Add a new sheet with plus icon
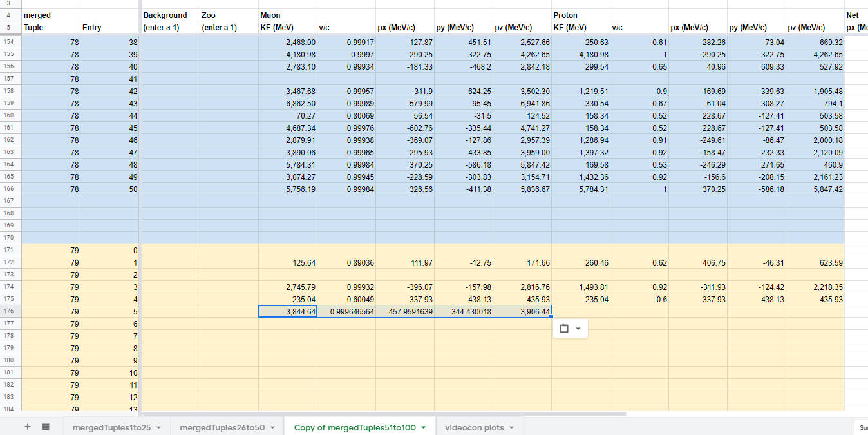Screen dimensions: 868x435 click(x=28, y=427)
